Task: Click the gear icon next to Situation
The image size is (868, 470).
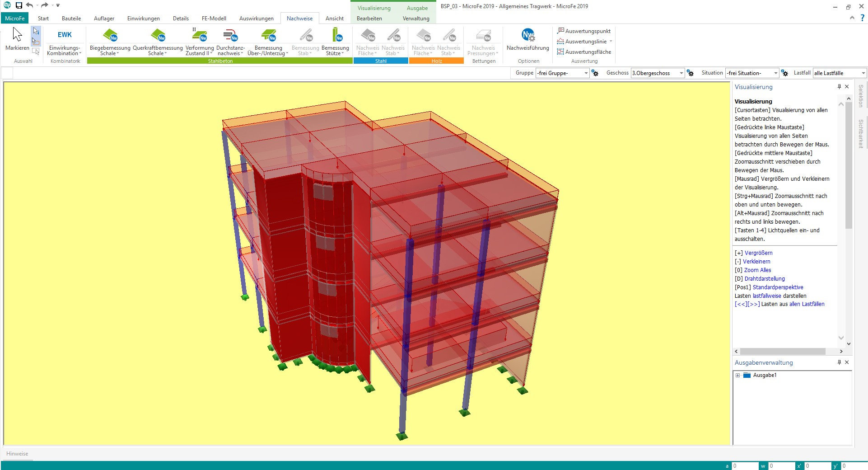Action: pyautogui.click(x=784, y=73)
